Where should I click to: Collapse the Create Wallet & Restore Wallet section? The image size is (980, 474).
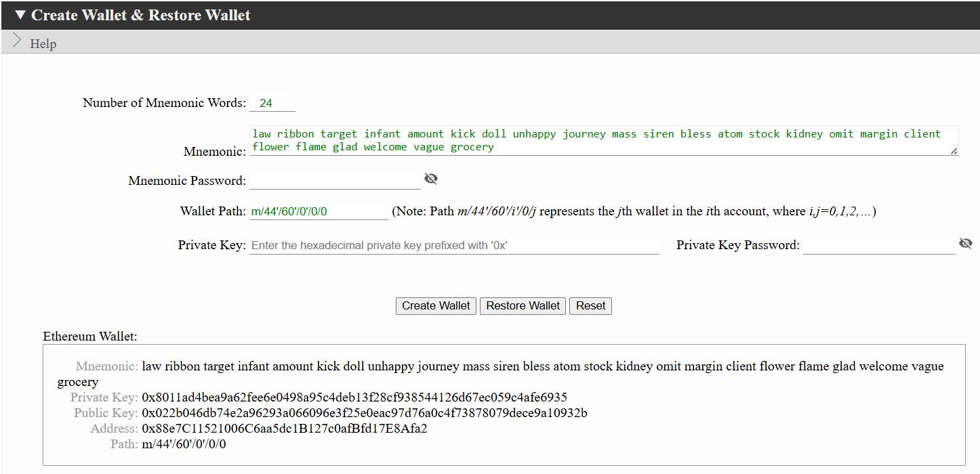click(20, 15)
